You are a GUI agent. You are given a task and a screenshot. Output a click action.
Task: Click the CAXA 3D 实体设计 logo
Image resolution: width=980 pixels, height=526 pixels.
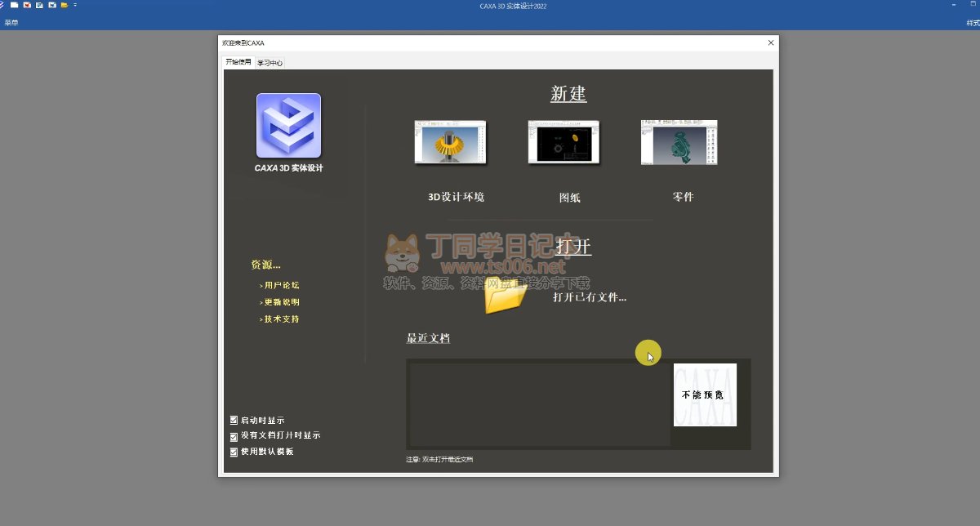288,126
